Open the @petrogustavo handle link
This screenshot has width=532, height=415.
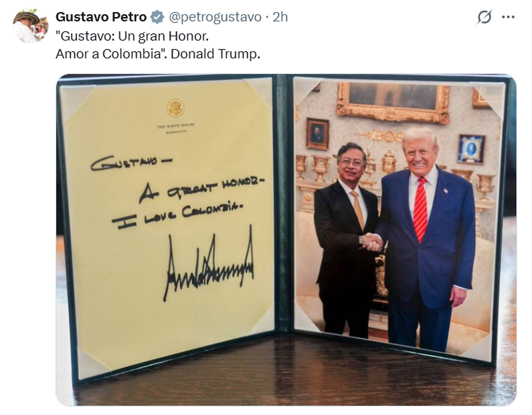click(215, 17)
